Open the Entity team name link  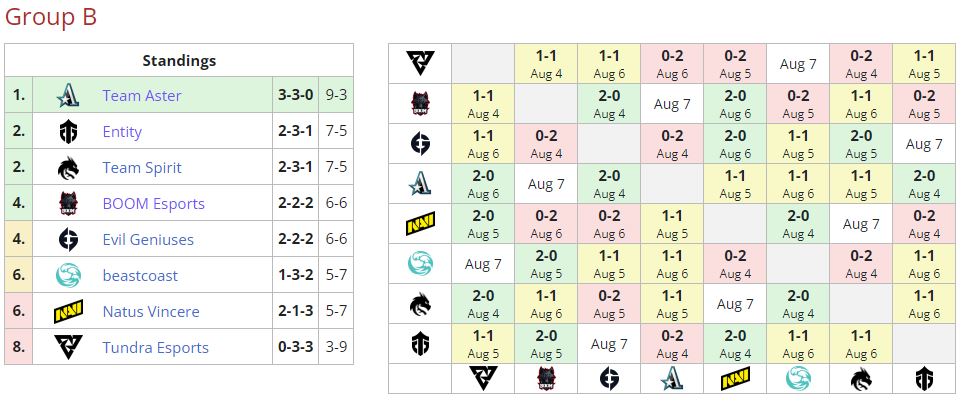[122, 132]
